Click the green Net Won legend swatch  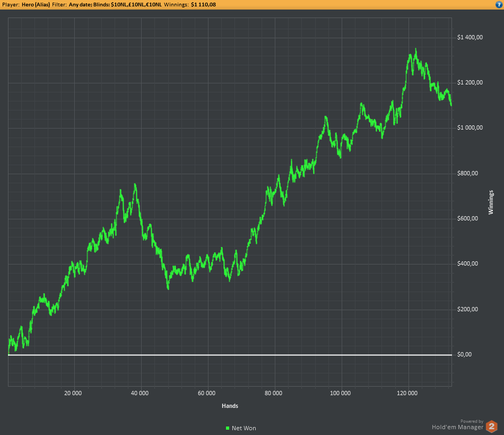coord(228,428)
